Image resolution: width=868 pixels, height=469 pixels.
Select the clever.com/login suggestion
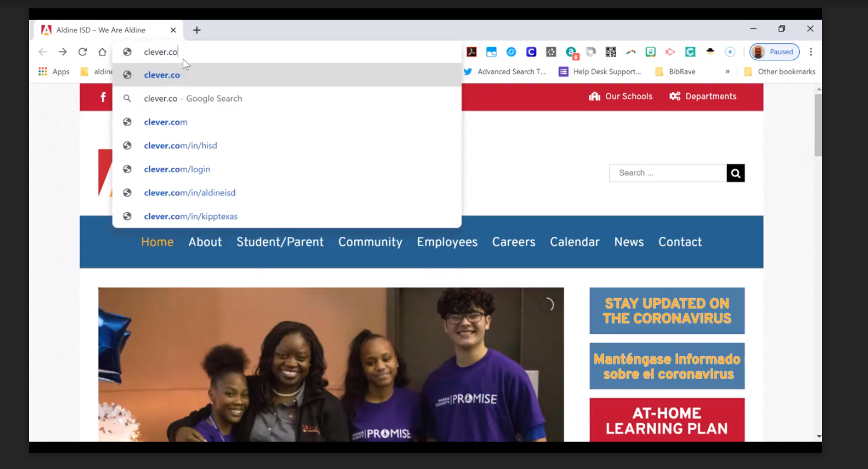click(x=287, y=169)
